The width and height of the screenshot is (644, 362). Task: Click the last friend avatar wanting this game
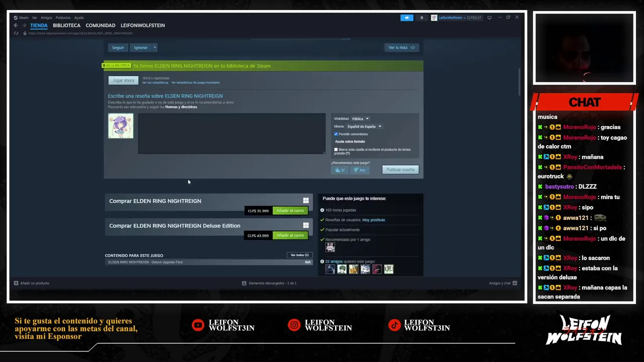pyautogui.click(x=388, y=269)
